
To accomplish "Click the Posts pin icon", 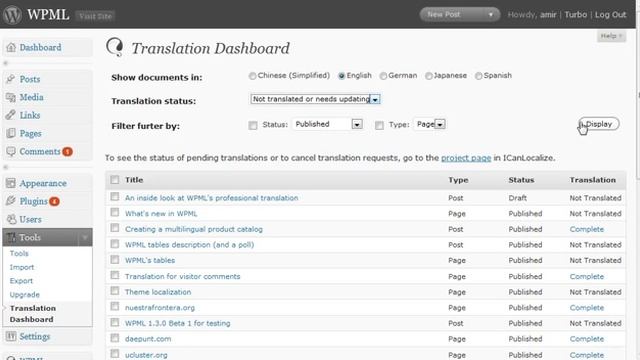I will coord(11,79).
